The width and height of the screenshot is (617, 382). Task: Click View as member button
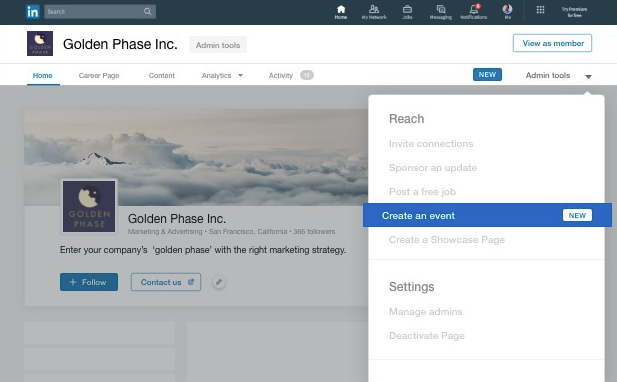click(552, 43)
